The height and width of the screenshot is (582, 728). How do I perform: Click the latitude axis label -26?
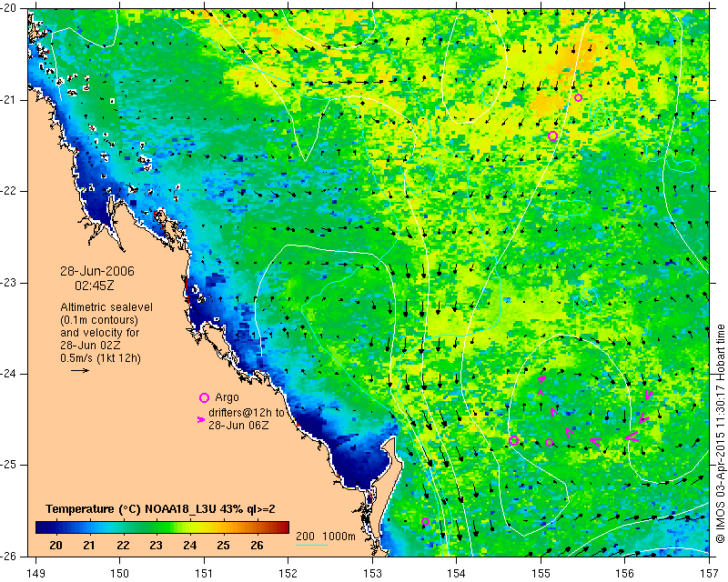(10, 556)
